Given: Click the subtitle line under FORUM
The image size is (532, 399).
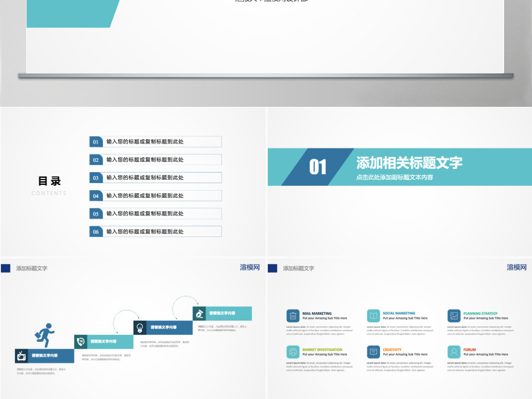Looking at the screenshot, I should pyautogui.click(x=486, y=355).
